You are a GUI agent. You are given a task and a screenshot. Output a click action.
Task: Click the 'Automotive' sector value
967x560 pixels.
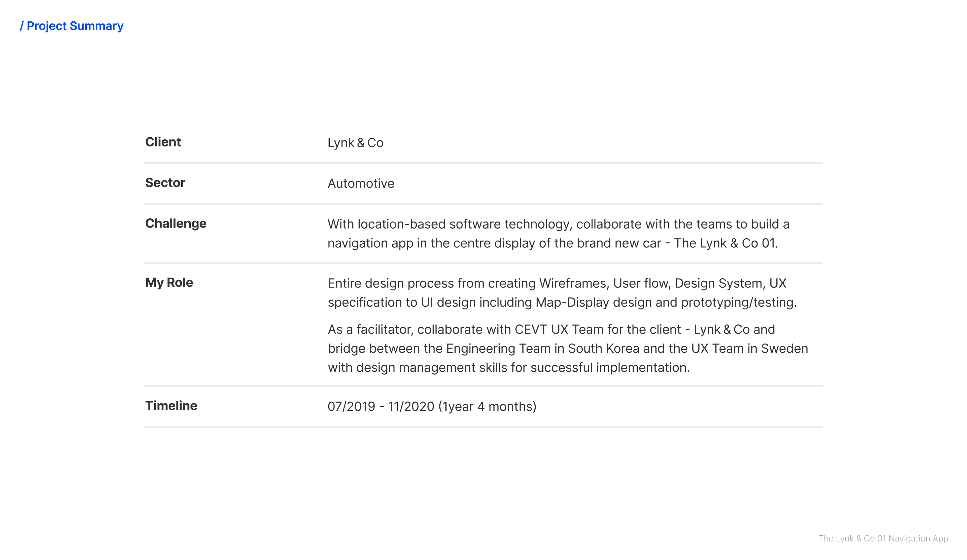(x=361, y=183)
